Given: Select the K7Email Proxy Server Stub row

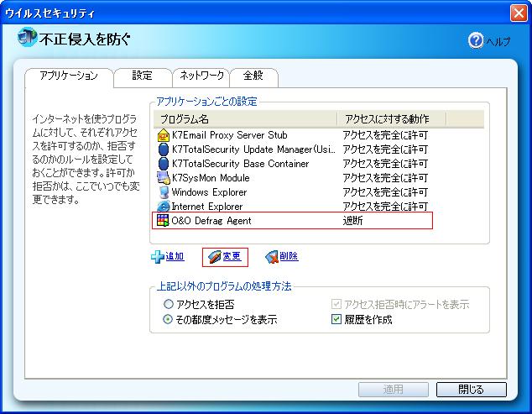Looking at the screenshot, I should click(293, 135).
